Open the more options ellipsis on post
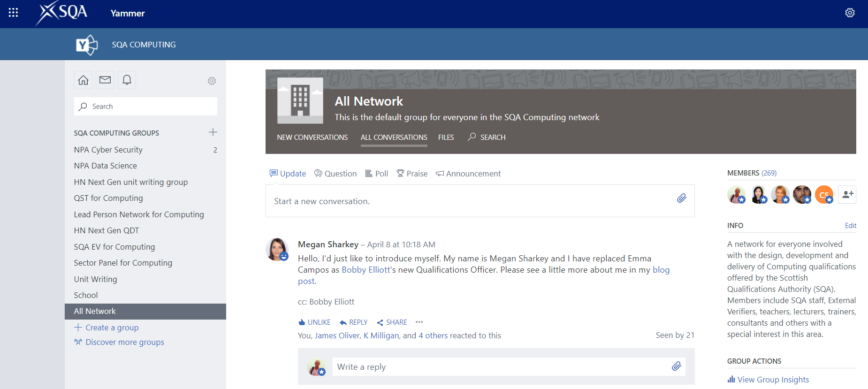The image size is (868, 389). click(x=419, y=322)
